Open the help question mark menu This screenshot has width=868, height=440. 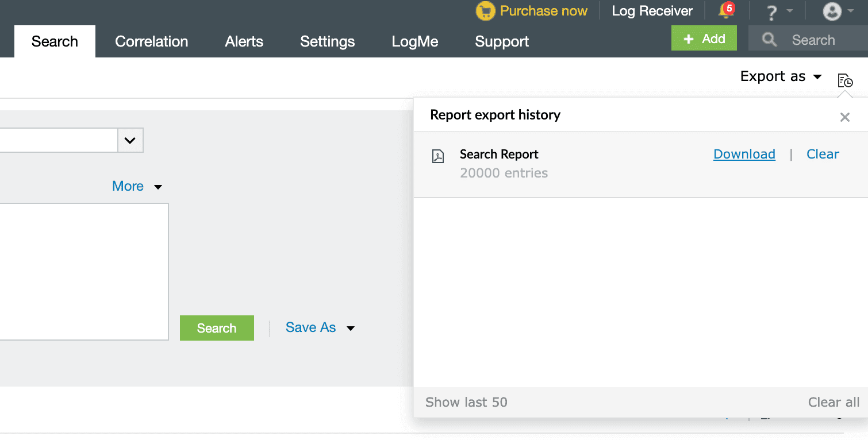coord(772,12)
